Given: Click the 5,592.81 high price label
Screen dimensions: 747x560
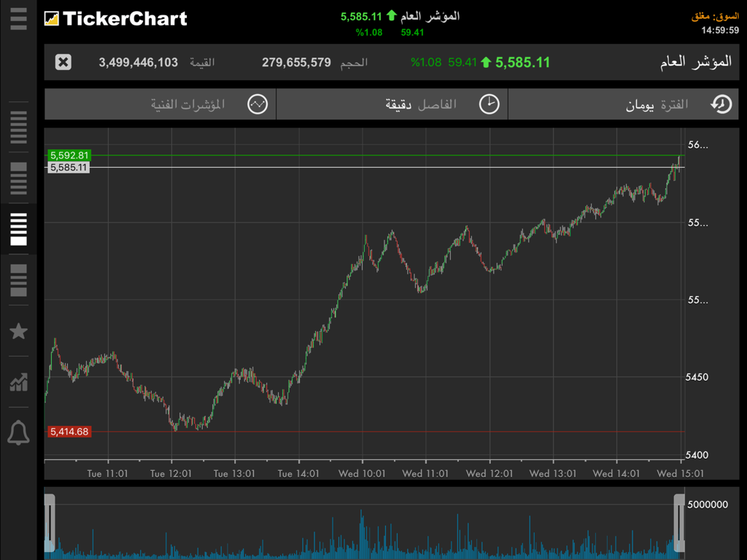Looking at the screenshot, I should 68,155.
